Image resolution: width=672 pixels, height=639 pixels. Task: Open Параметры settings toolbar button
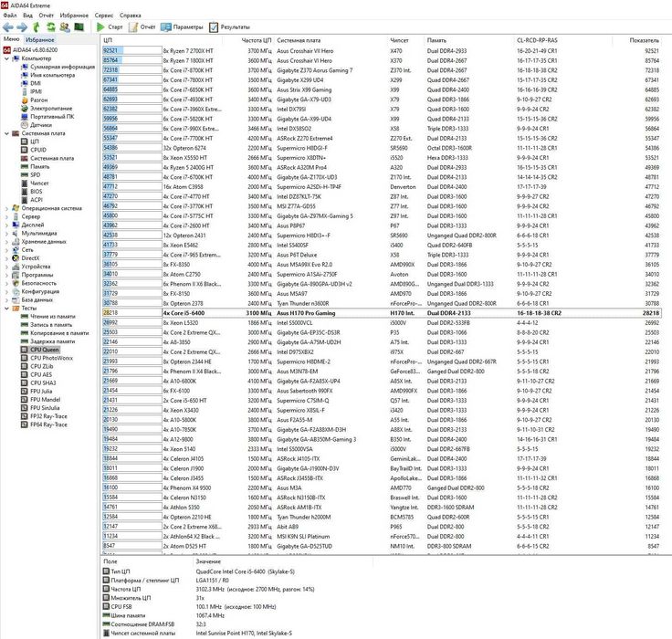tap(182, 27)
